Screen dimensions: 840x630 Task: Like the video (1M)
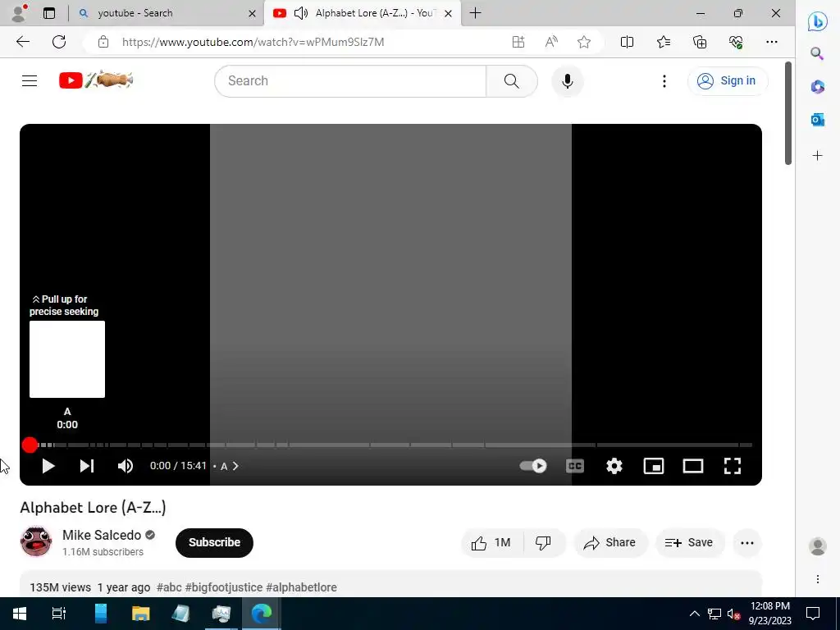pos(491,543)
